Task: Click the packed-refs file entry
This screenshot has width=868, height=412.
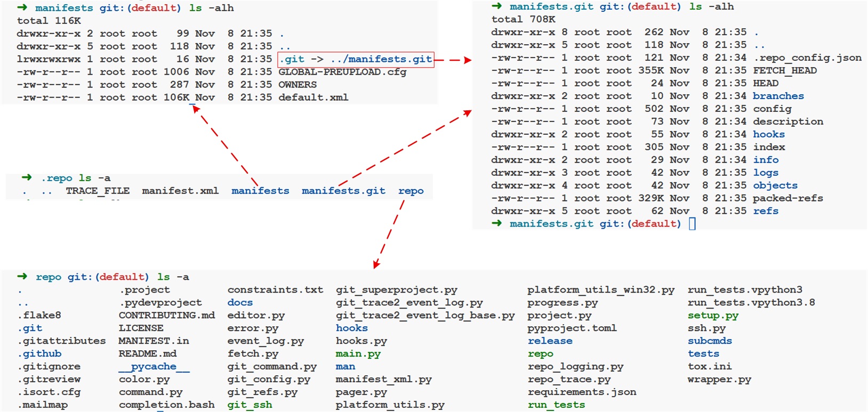Action: (x=787, y=198)
